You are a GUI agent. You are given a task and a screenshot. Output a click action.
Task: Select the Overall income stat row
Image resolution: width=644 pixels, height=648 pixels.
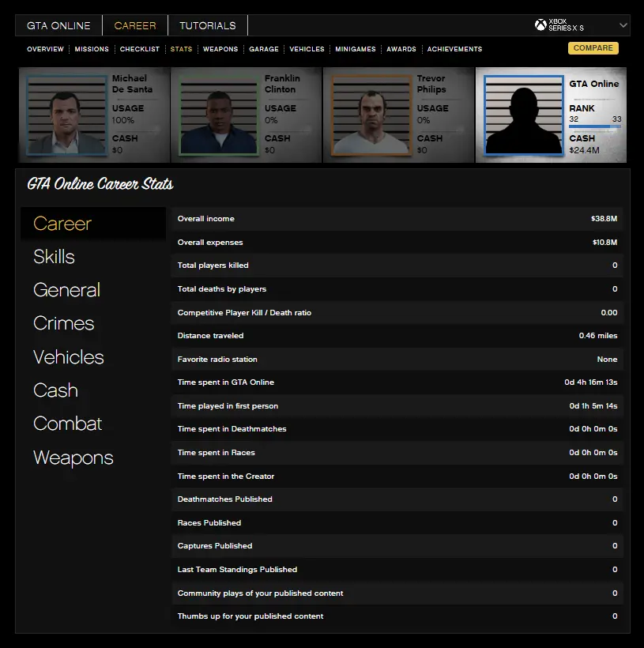pyautogui.click(x=397, y=219)
